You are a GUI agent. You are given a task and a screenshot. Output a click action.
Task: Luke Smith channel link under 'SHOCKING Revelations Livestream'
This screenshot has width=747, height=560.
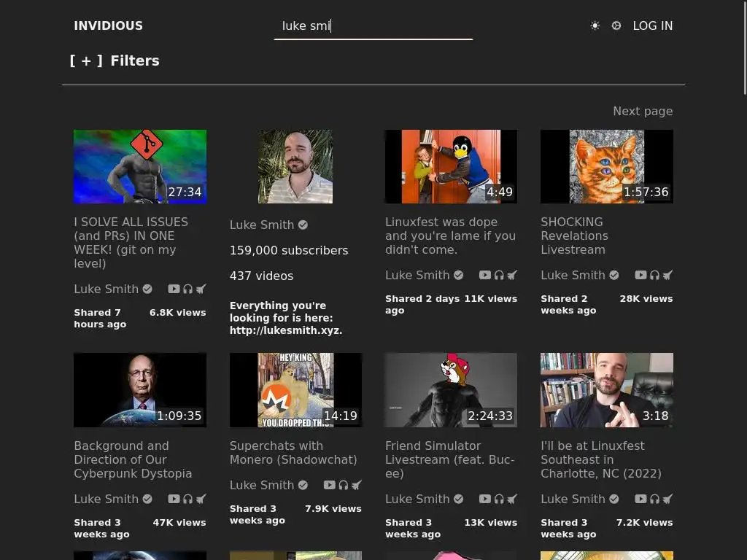(x=580, y=275)
